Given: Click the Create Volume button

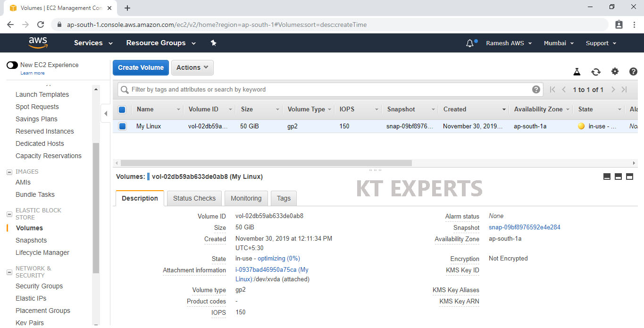Looking at the screenshot, I should click(x=141, y=67).
